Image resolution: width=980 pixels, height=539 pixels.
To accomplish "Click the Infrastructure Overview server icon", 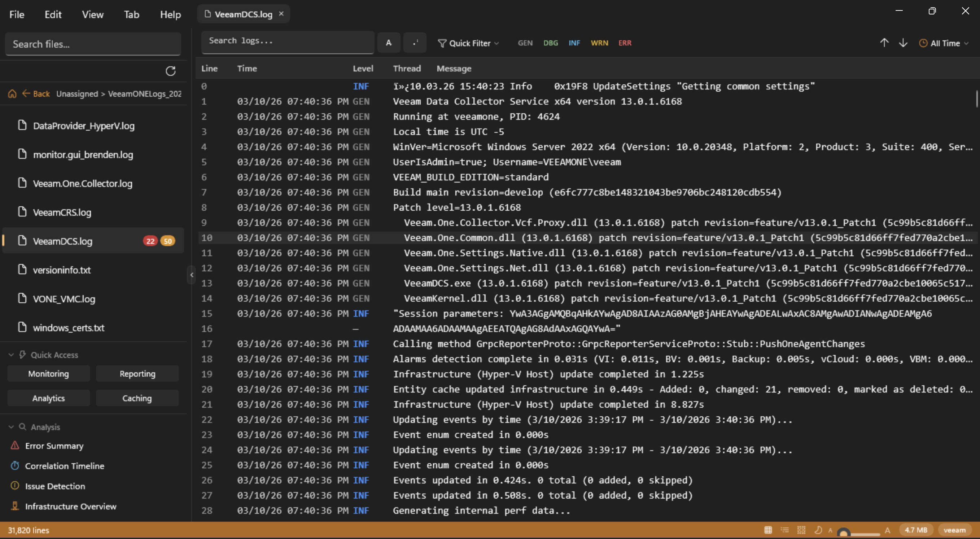I will (15, 506).
